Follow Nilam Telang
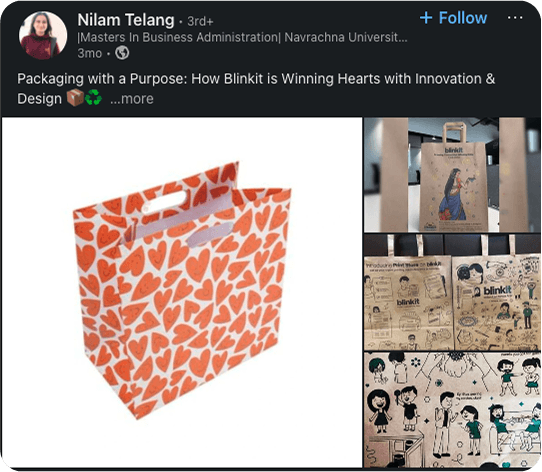Screen dimensions: 542x472 point(453,18)
